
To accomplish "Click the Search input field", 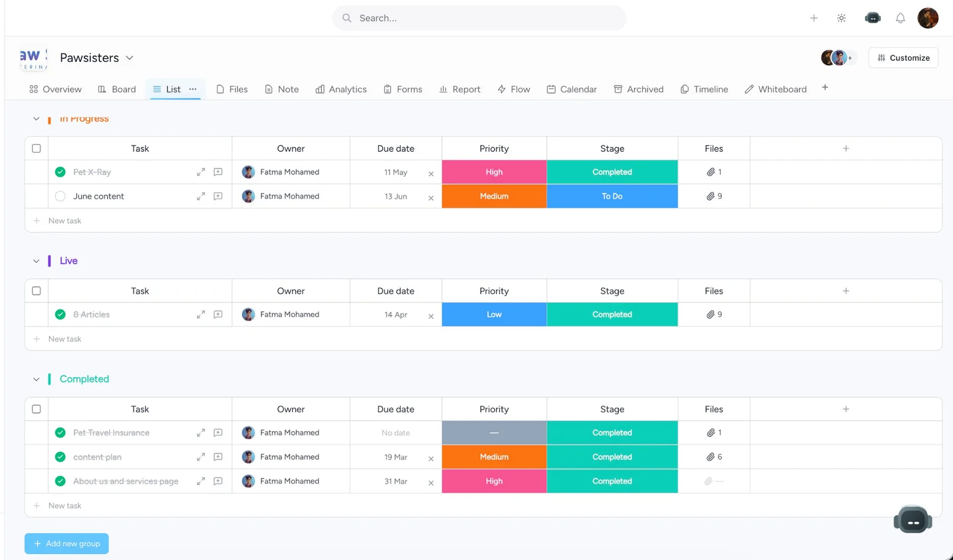I will (479, 18).
